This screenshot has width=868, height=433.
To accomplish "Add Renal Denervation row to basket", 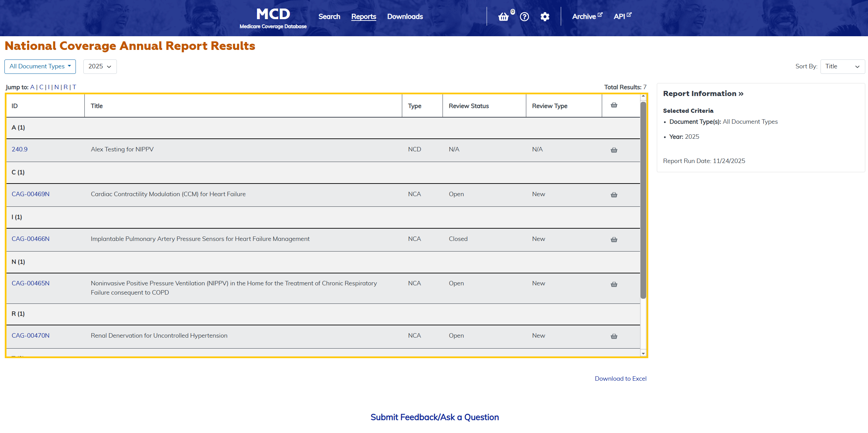I will coord(614,336).
